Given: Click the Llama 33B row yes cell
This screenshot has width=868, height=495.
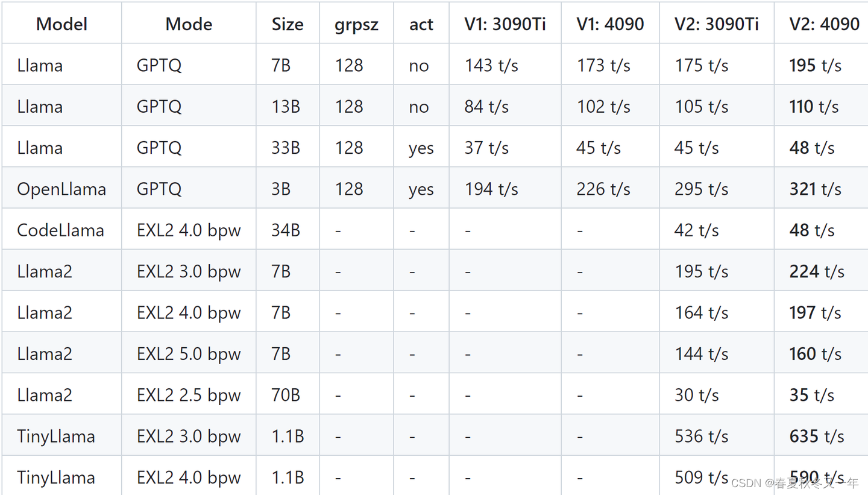Looking at the screenshot, I should click(x=421, y=148).
